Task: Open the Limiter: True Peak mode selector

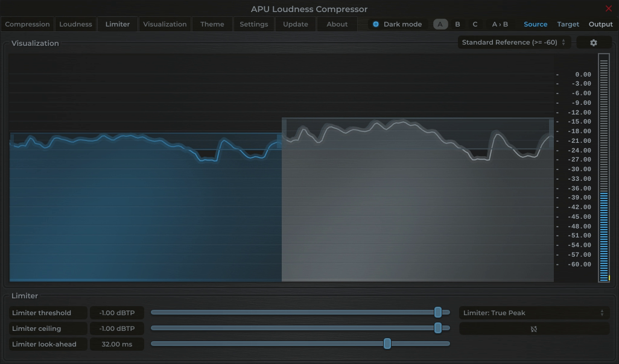Action: (x=533, y=313)
